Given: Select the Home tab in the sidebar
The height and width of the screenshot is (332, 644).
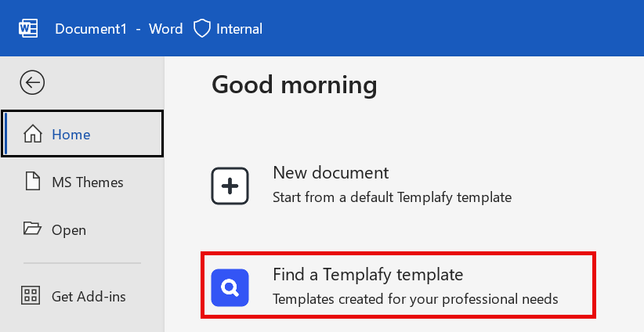Looking at the screenshot, I should tap(82, 133).
